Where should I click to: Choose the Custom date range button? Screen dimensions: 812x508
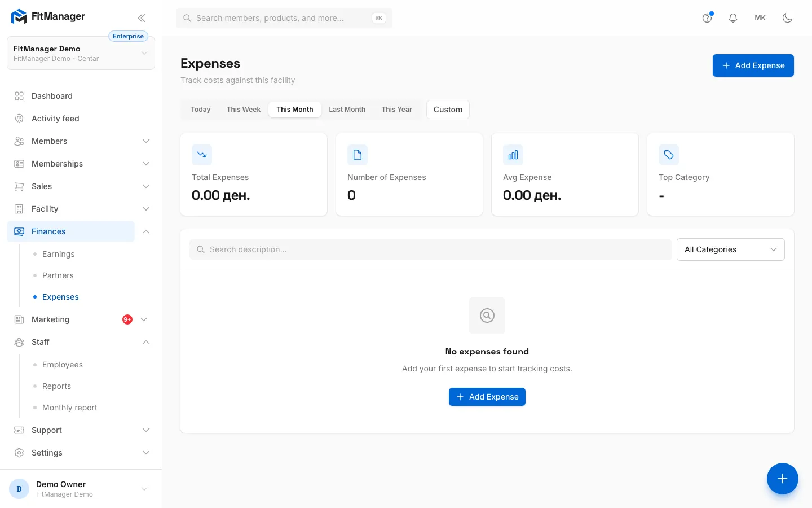pos(448,110)
